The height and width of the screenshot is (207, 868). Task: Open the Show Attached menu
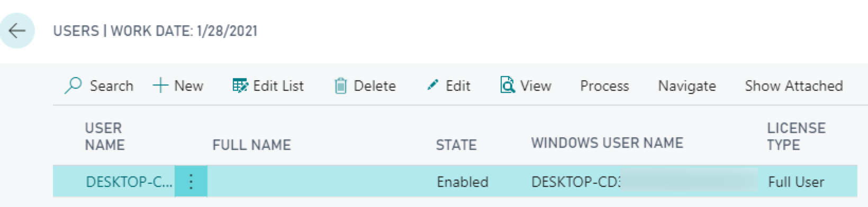point(794,86)
